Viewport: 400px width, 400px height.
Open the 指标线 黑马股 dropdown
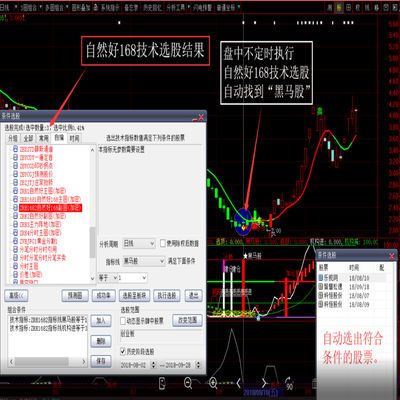click(144, 261)
